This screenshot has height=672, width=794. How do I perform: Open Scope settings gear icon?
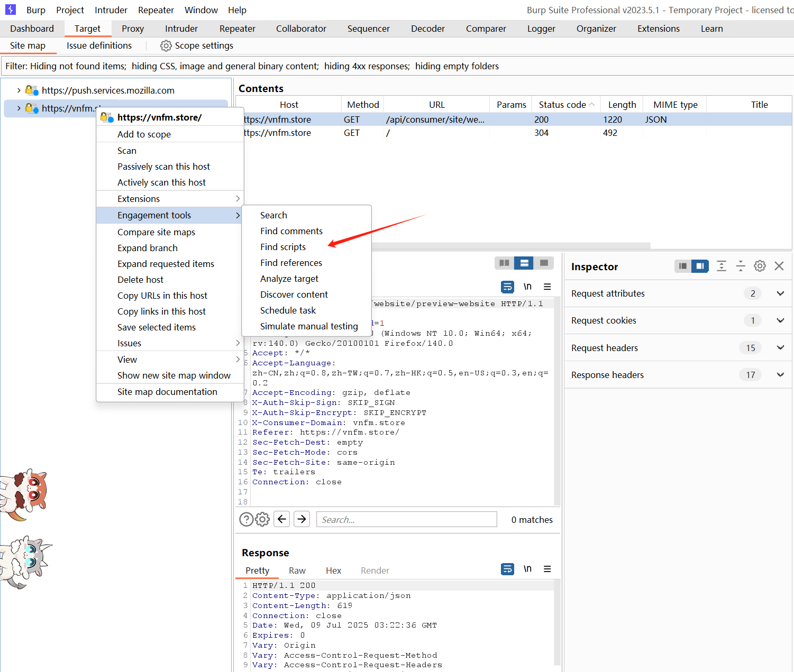[x=166, y=46]
